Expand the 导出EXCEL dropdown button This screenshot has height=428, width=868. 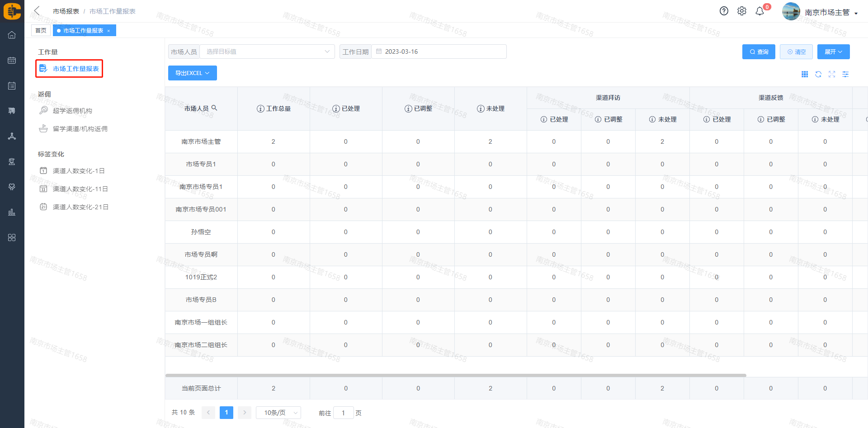(192, 73)
